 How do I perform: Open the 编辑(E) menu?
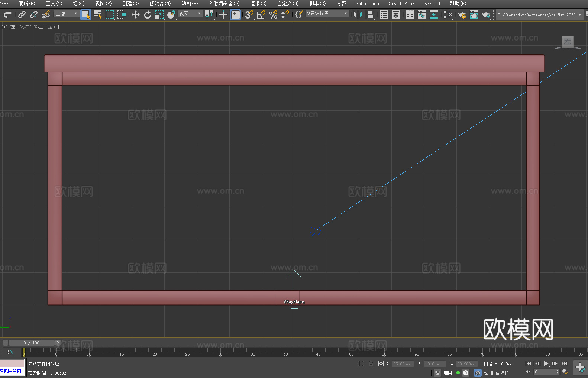pyautogui.click(x=27, y=4)
